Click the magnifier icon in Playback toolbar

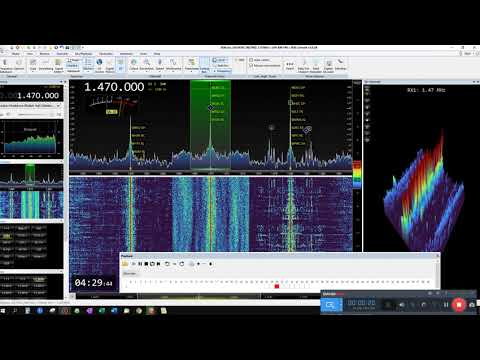pyautogui.click(x=192, y=264)
